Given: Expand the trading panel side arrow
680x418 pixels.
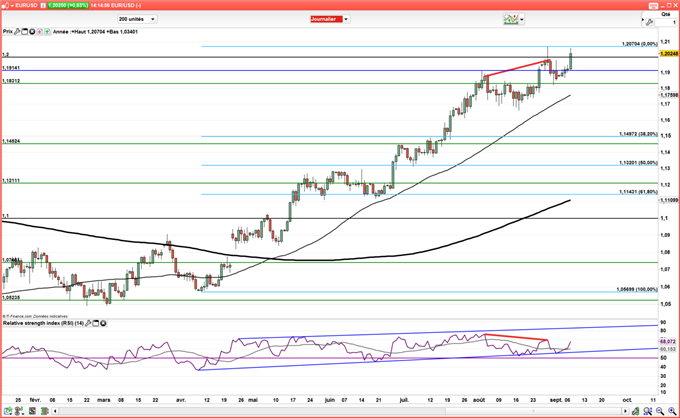Looking at the screenshot, I should click(x=643, y=20).
